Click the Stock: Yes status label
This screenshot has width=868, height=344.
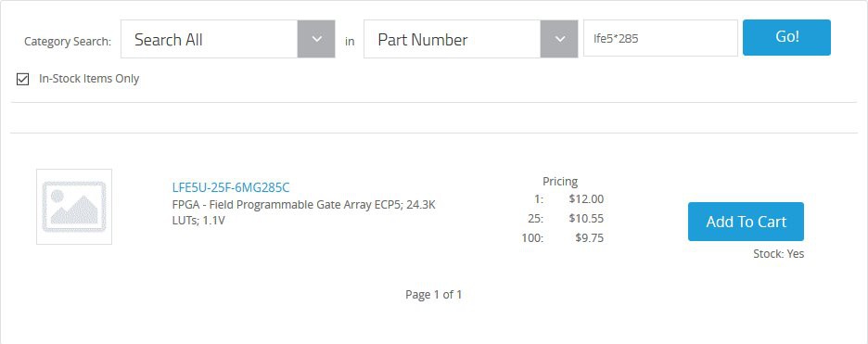[778, 254]
